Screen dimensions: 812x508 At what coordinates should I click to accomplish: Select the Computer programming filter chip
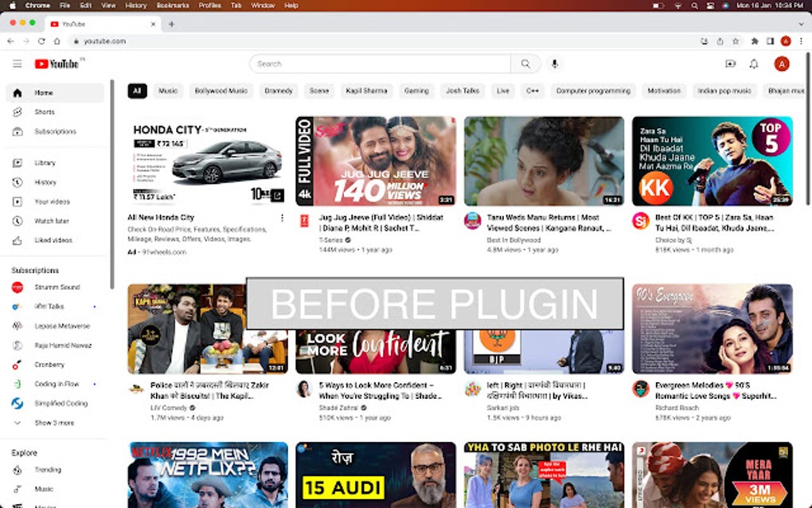(592, 90)
